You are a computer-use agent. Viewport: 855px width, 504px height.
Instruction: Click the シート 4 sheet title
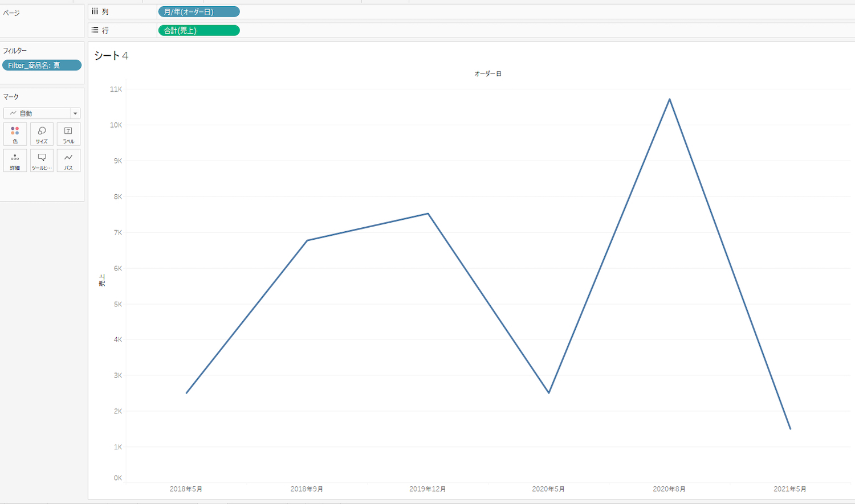111,55
